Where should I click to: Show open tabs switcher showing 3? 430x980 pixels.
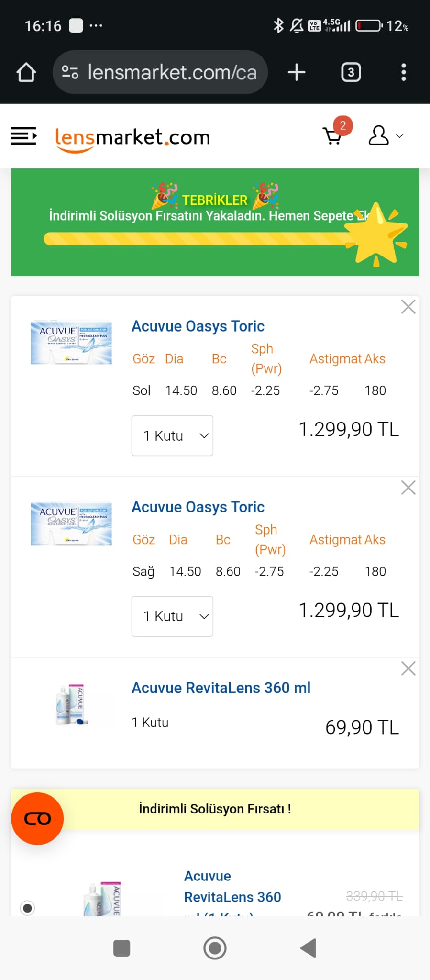[x=351, y=72]
